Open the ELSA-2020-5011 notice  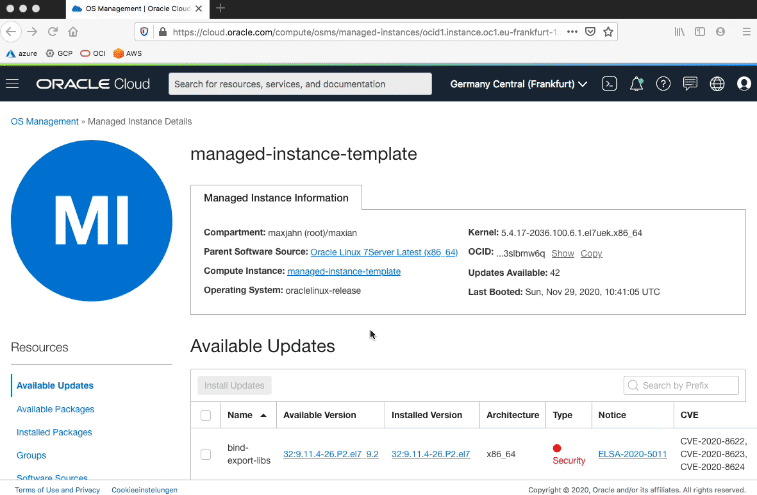click(632, 454)
